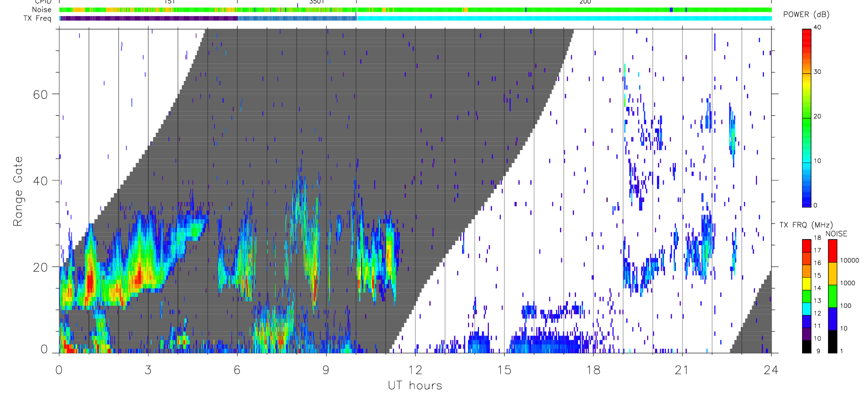Click the 20 label on POWER scale

coord(817,116)
